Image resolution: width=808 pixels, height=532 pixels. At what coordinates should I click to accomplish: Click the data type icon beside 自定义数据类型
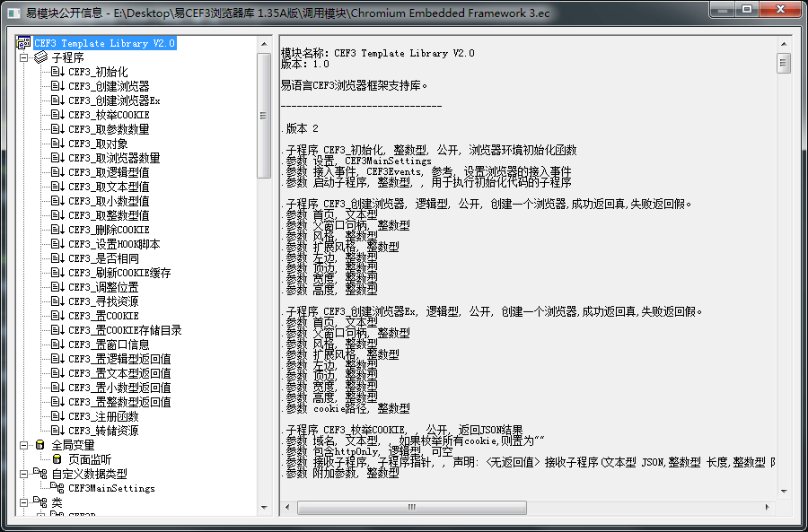pyautogui.click(x=40, y=474)
